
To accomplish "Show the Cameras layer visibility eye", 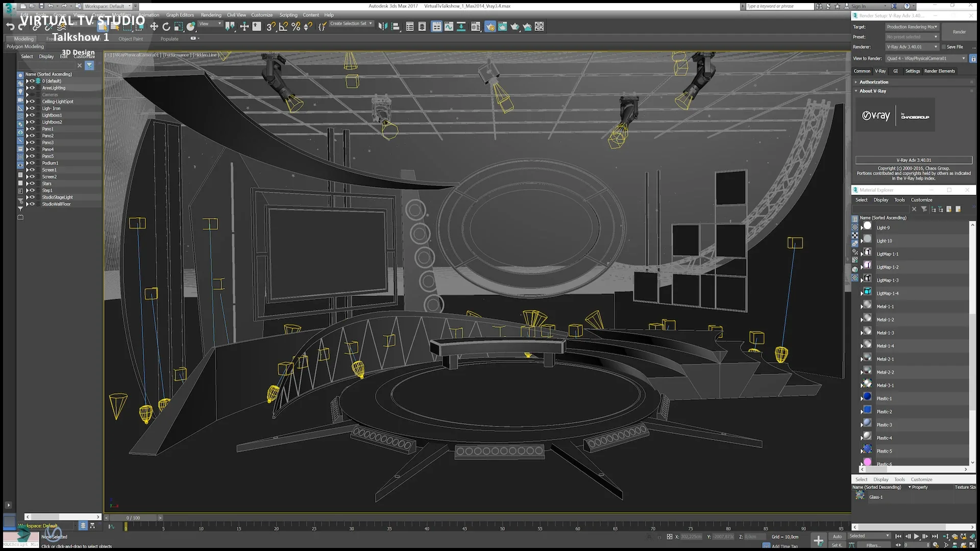I will pyautogui.click(x=32, y=94).
